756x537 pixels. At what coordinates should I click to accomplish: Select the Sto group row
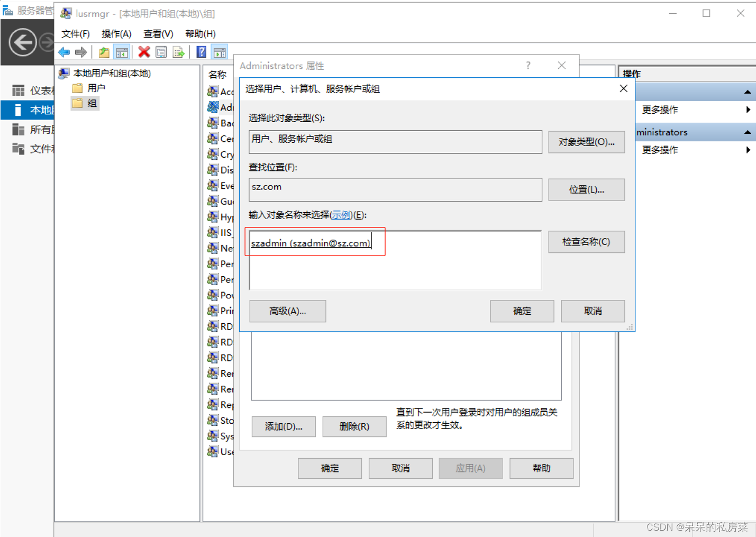tap(220, 420)
